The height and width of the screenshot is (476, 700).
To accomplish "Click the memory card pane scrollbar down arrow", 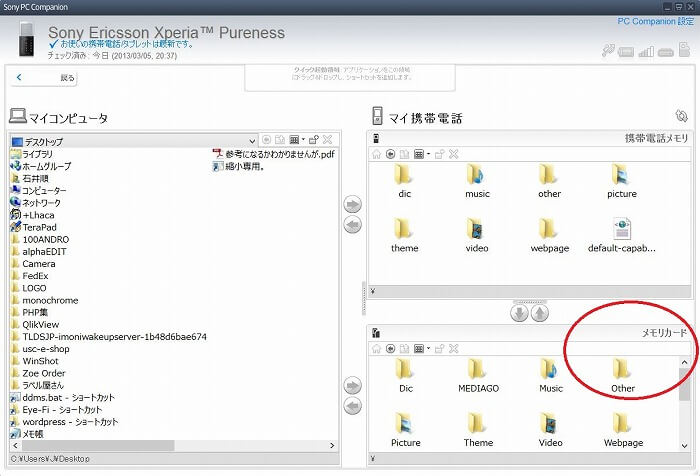I will point(684,446).
